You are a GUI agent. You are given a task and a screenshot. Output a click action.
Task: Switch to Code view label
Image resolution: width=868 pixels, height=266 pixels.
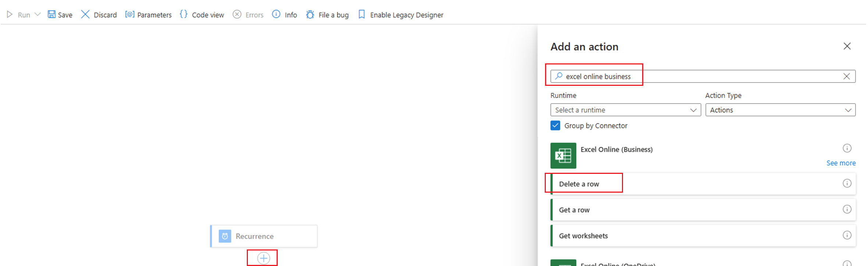pos(208,15)
